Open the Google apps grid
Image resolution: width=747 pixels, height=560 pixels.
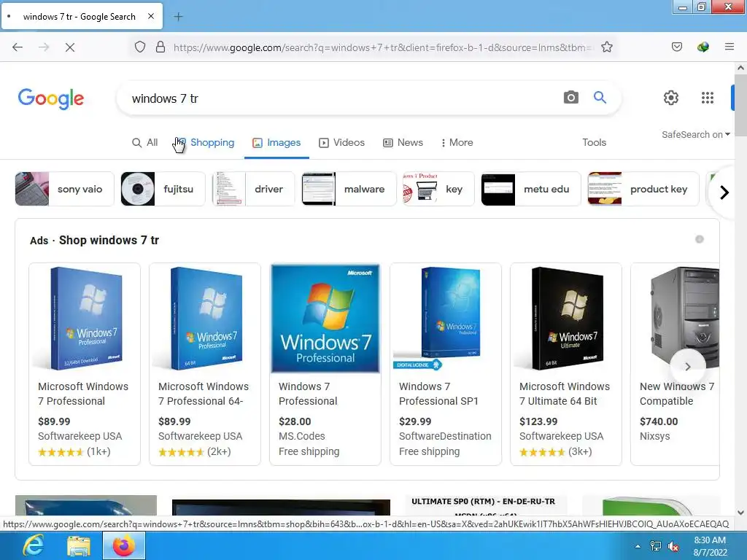pos(708,98)
